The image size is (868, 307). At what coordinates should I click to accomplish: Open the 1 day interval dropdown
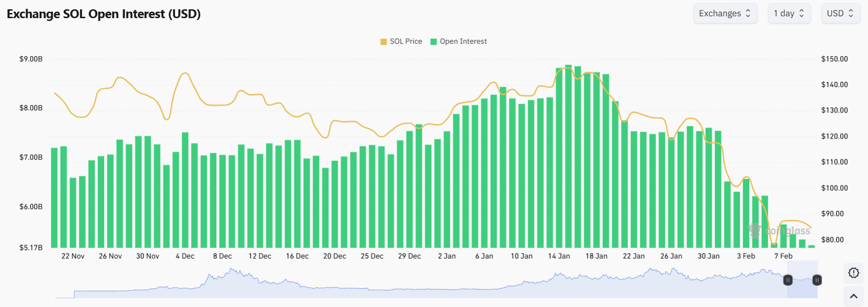pyautogui.click(x=789, y=13)
